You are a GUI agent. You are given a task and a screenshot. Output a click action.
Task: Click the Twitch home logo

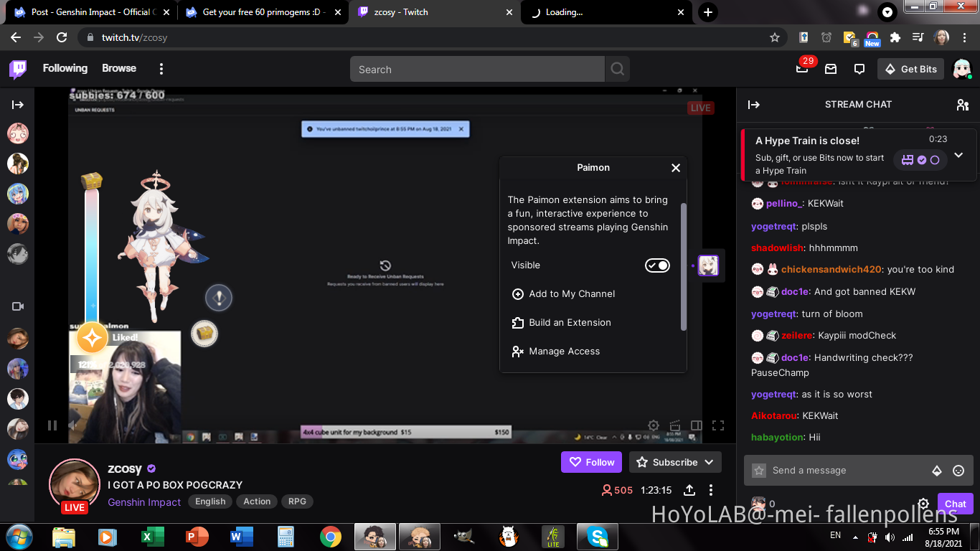tap(18, 69)
